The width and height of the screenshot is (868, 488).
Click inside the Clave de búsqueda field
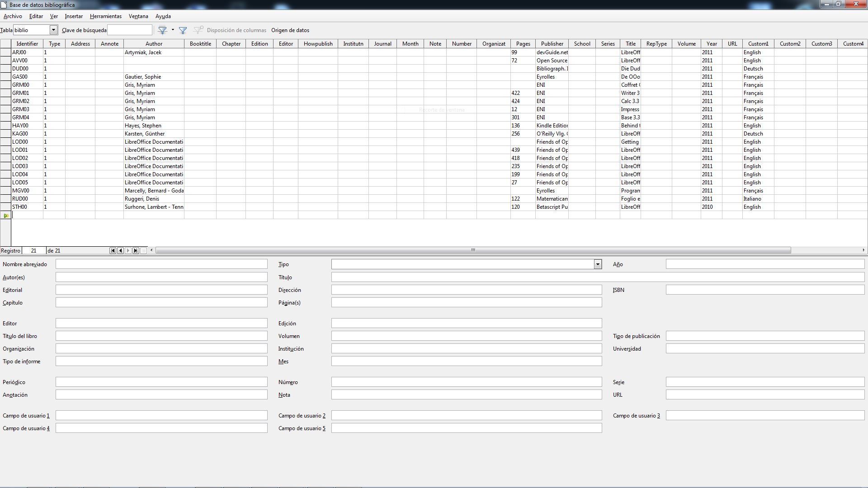coord(130,30)
